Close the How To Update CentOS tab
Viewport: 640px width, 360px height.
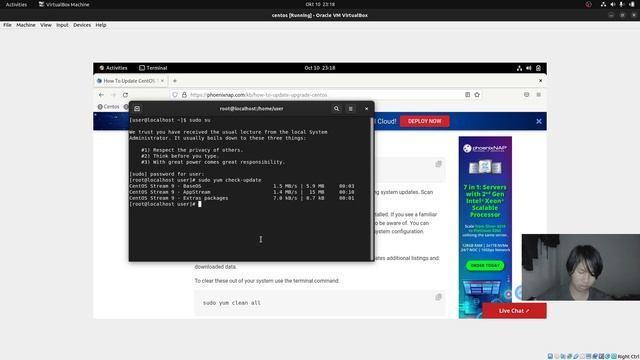pyautogui.click(x=162, y=81)
